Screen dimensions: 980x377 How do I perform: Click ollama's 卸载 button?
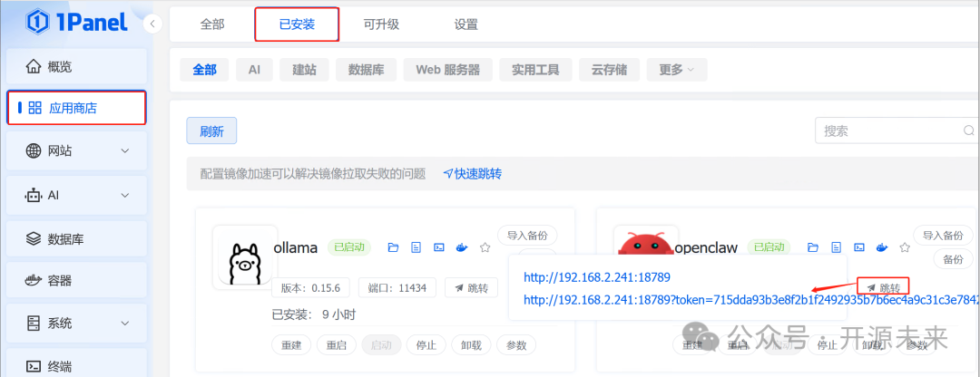coord(471,345)
